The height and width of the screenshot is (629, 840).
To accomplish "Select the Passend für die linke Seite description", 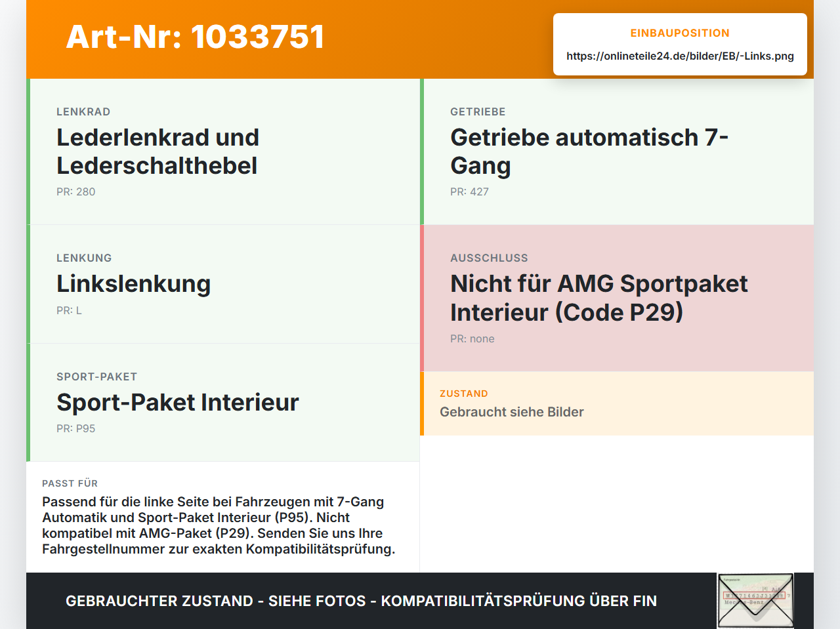I will point(219,525).
